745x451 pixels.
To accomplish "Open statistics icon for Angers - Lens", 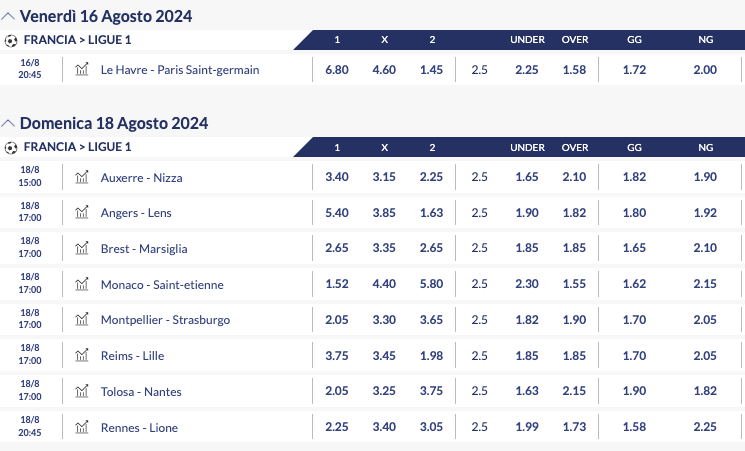I will (82, 213).
